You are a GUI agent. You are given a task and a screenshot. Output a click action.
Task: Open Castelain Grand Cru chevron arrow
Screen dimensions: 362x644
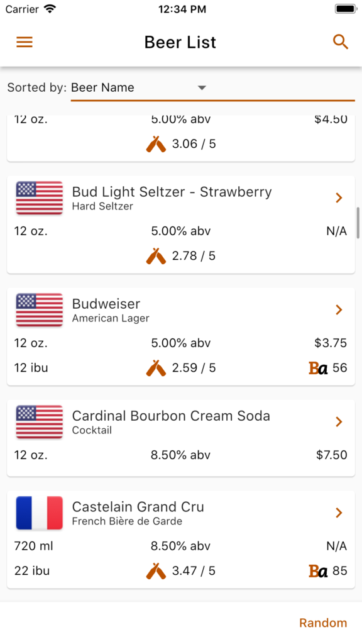point(339,513)
